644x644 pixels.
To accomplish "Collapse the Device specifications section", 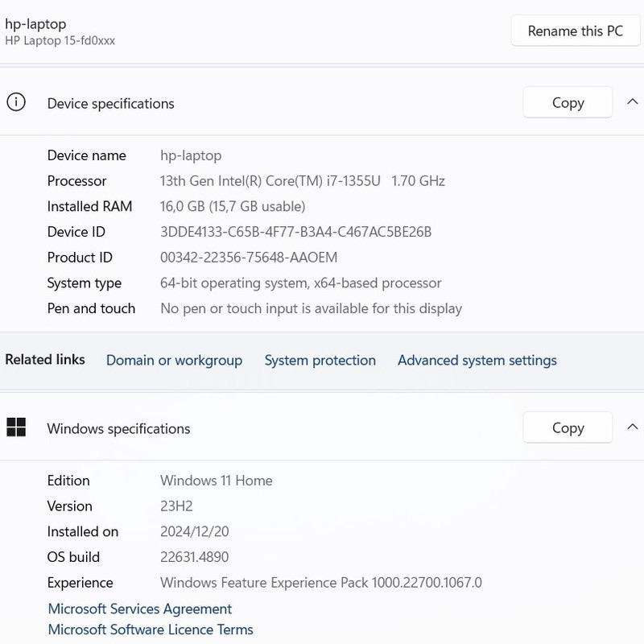I will click(633, 102).
